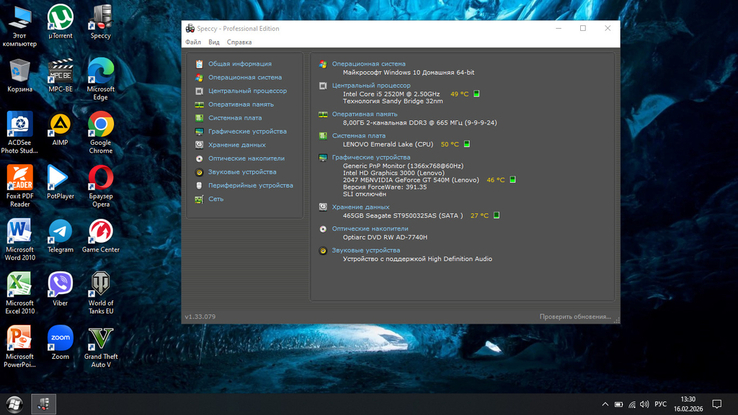The image size is (738, 415).
Task: Click version v1.33.079 in status bar
Action: click(200, 317)
